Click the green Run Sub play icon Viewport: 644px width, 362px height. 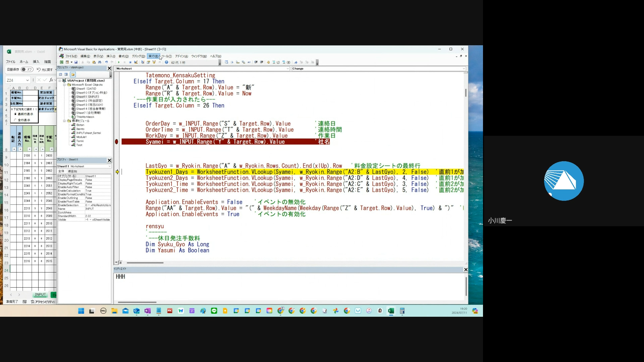pyautogui.click(x=119, y=62)
